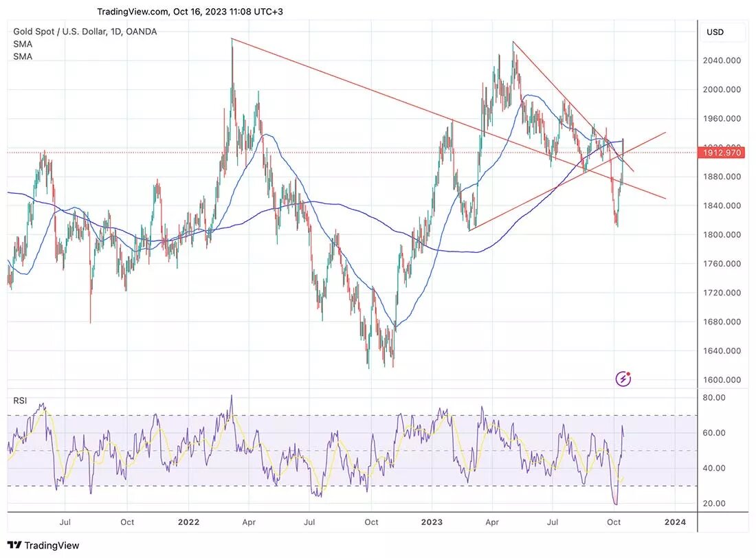Click the Gold Spot / U.S. Dollar title

(85, 32)
